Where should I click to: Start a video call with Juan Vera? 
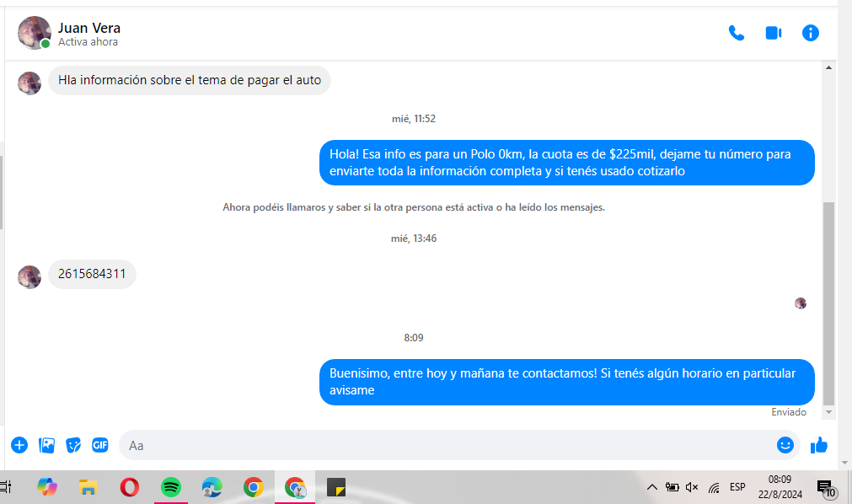[773, 33]
